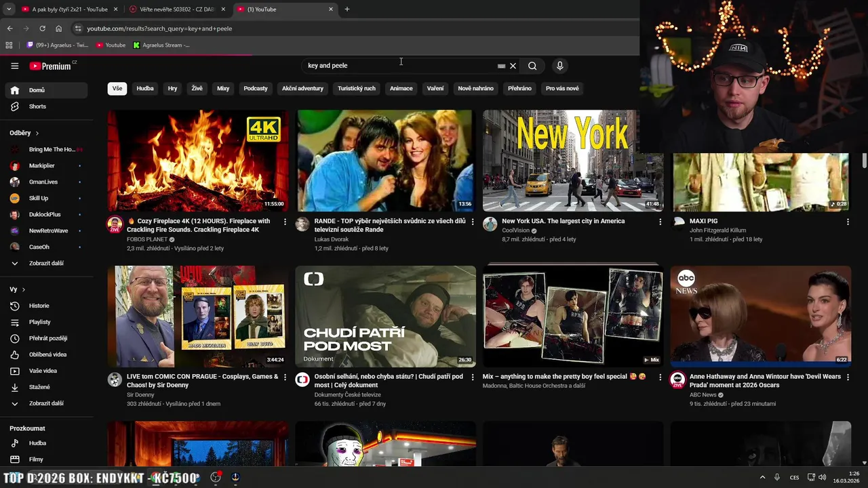Open options menu for Anne Hathaway video

point(848,378)
